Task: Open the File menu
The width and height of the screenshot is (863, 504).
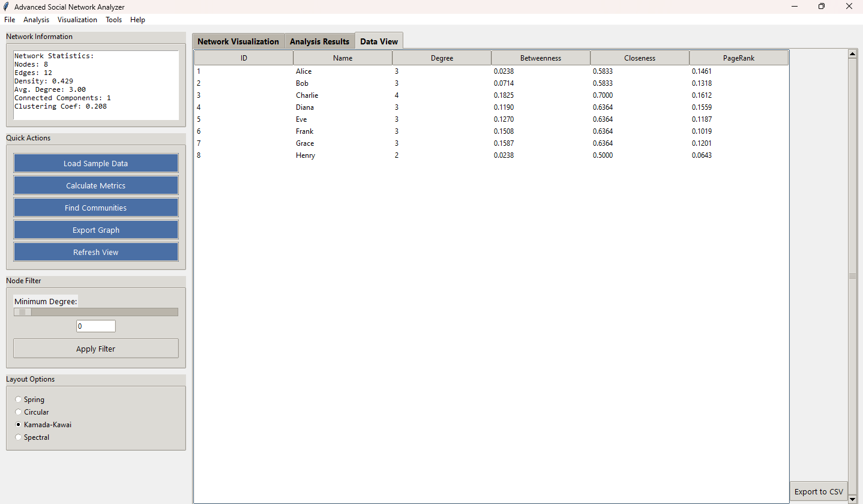Action: click(10, 20)
